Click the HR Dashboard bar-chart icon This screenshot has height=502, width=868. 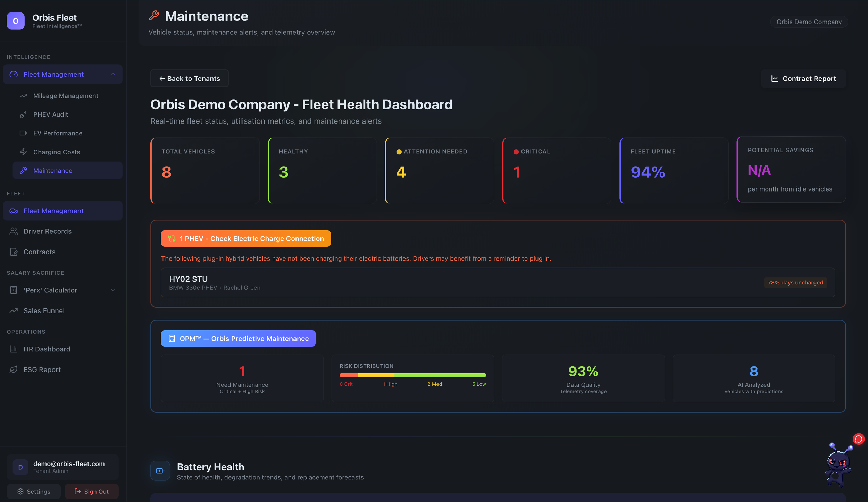pyautogui.click(x=14, y=349)
